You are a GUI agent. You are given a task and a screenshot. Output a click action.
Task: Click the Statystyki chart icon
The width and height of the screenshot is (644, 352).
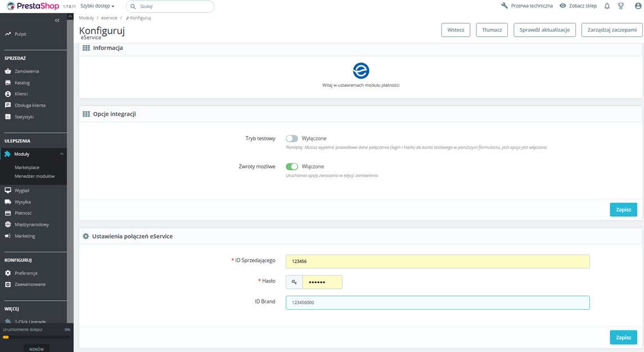pos(8,117)
